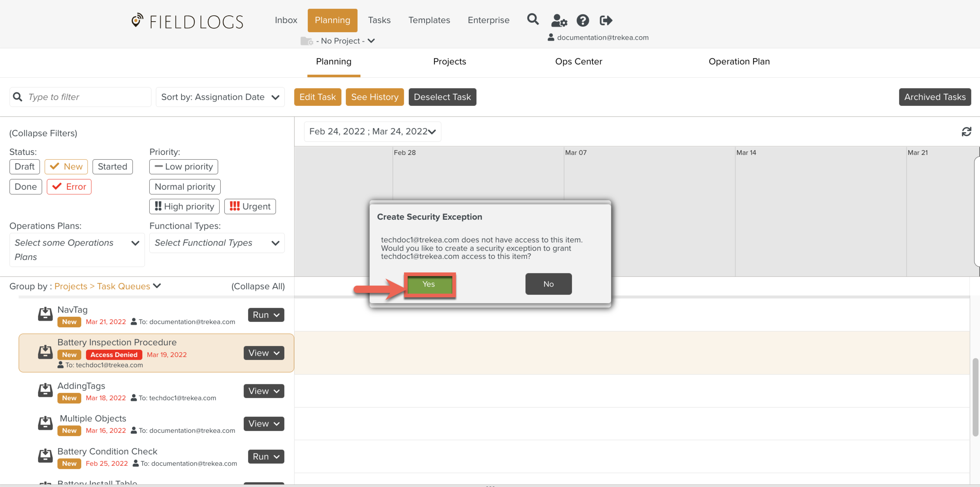This screenshot has height=487, width=980.
Task: Confirm with the green Yes button
Action: [x=429, y=284]
